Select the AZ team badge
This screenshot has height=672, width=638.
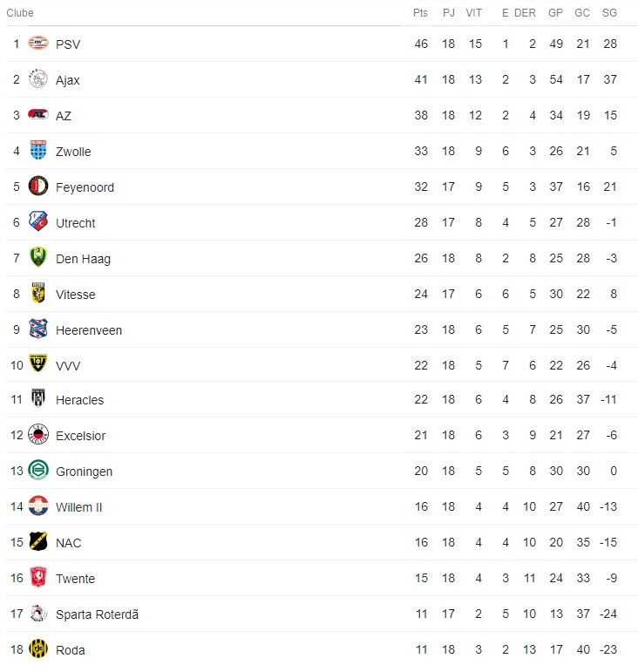pyautogui.click(x=38, y=114)
